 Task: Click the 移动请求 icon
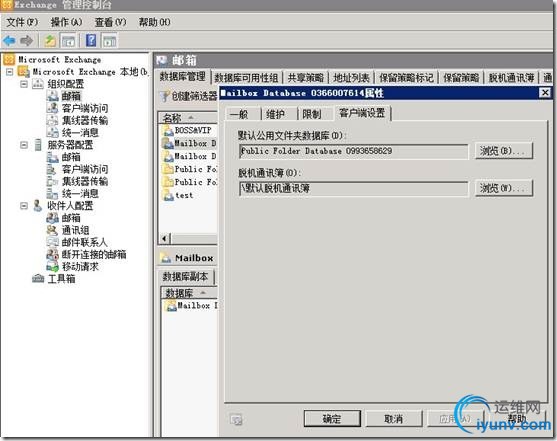pyautogui.click(x=52, y=267)
